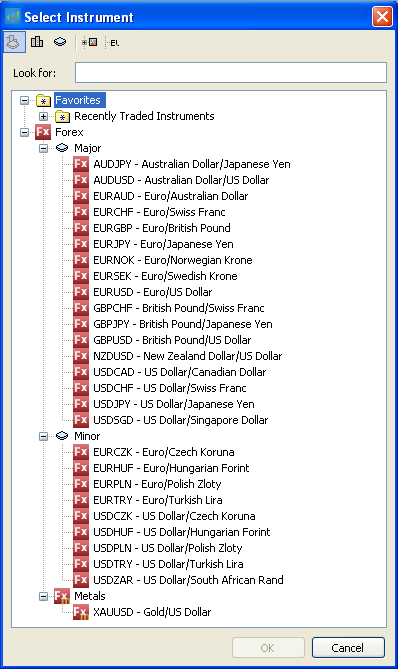This screenshot has width=398, height=669.
Task: Select GBPUSD - British Pound/US Dollar
Action: [172, 340]
